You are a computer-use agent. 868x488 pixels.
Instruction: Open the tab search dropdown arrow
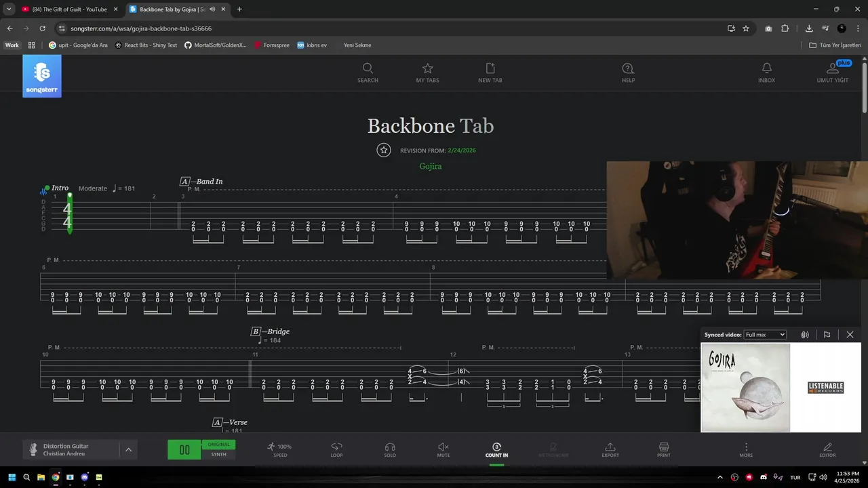click(9, 9)
